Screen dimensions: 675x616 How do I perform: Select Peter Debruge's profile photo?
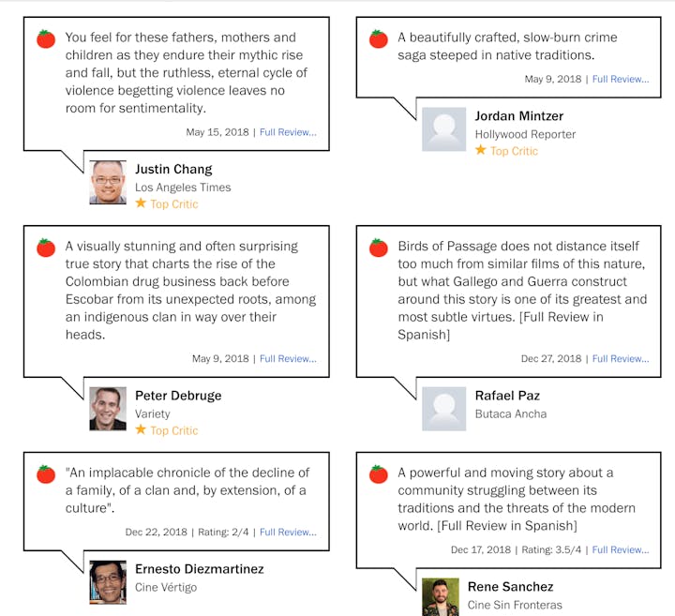pyautogui.click(x=108, y=409)
